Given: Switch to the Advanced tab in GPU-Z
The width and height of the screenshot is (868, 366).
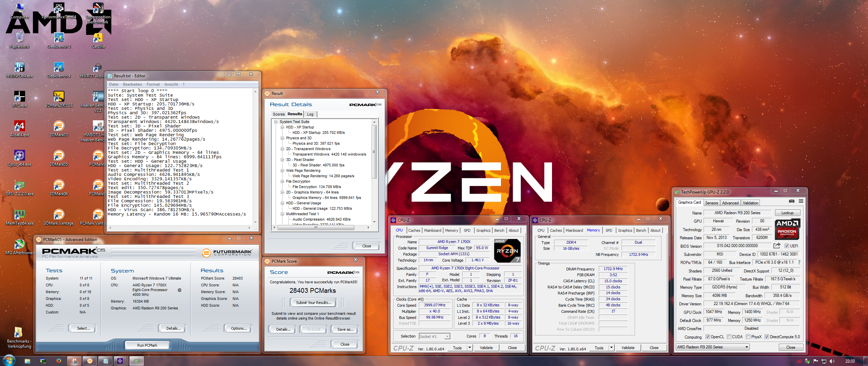Looking at the screenshot, I should [730, 203].
